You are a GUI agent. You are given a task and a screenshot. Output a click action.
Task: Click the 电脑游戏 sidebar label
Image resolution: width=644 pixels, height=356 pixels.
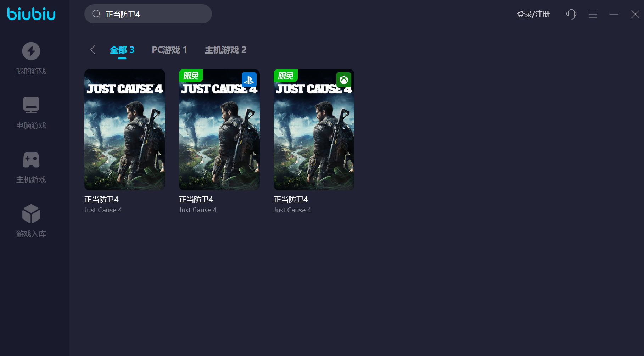tap(31, 126)
